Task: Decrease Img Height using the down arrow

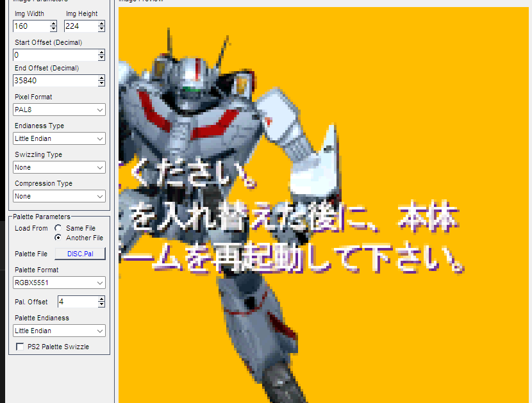Action: coord(101,29)
